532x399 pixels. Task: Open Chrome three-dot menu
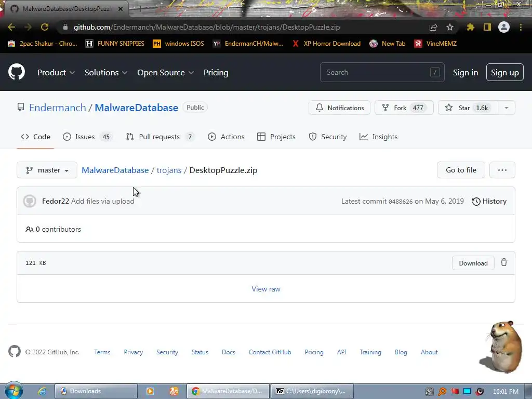[x=521, y=27]
